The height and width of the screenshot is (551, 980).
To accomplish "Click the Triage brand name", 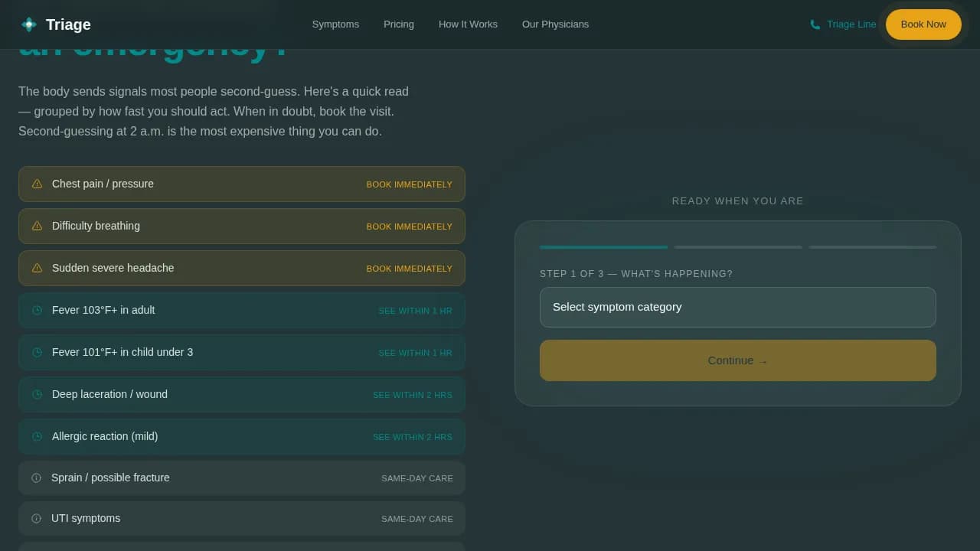I will point(68,24).
